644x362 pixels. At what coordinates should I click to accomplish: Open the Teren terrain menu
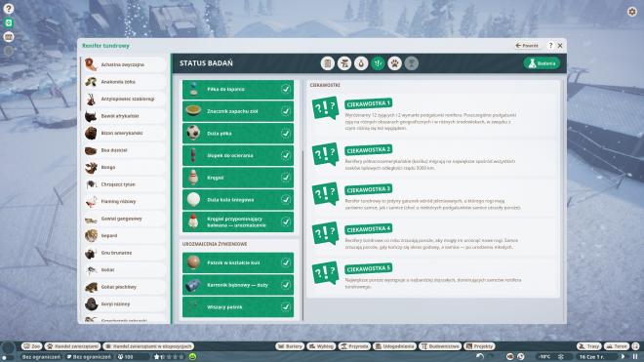click(617, 346)
